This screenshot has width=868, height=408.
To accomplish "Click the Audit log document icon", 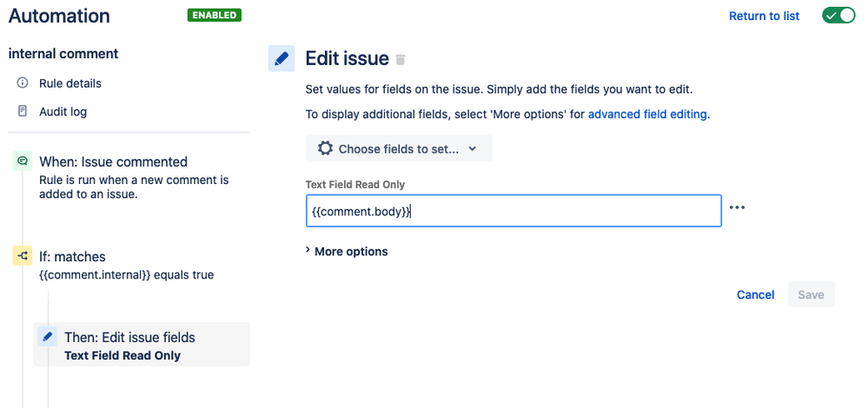I will (22, 111).
